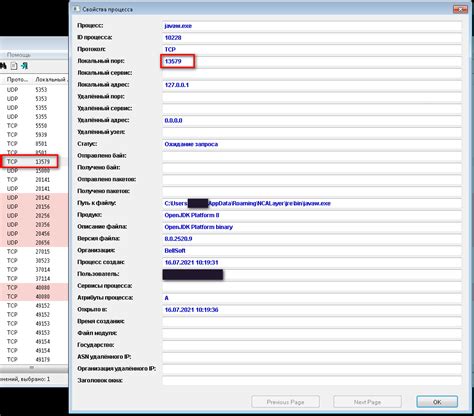This screenshot has width=474, height=416.
Task: Click the redacted Пользователь field
Action: coord(312,274)
